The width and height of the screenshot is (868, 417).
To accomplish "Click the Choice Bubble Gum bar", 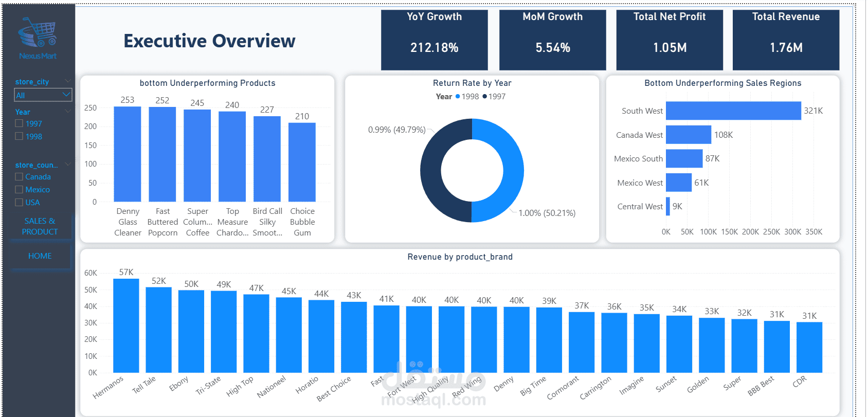I will (x=302, y=162).
